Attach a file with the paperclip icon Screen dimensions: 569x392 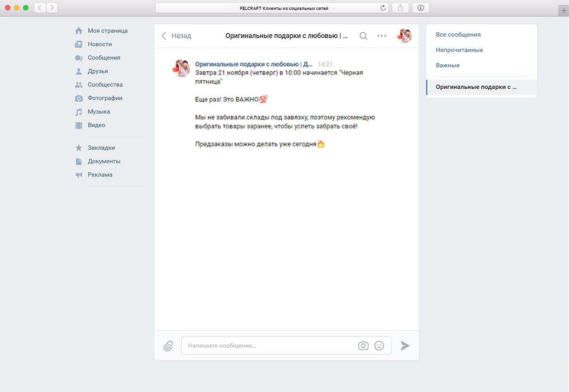click(x=168, y=345)
